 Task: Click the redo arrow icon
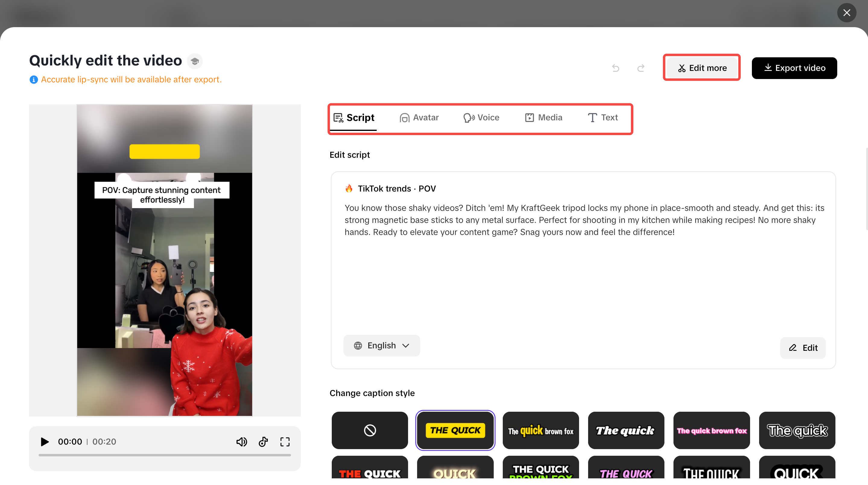coord(641,68)
